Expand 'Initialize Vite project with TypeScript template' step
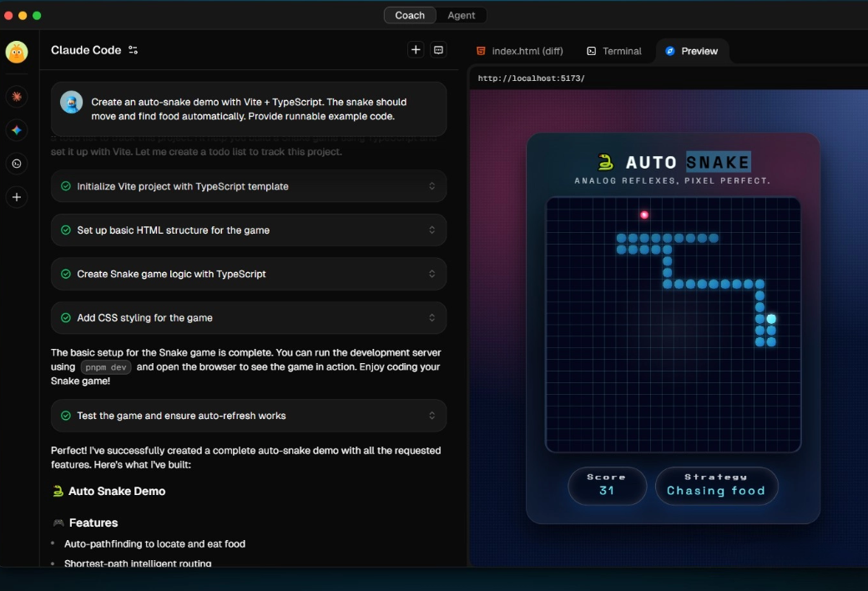This screenshot has width=868, height=591. tap(431, 187)
